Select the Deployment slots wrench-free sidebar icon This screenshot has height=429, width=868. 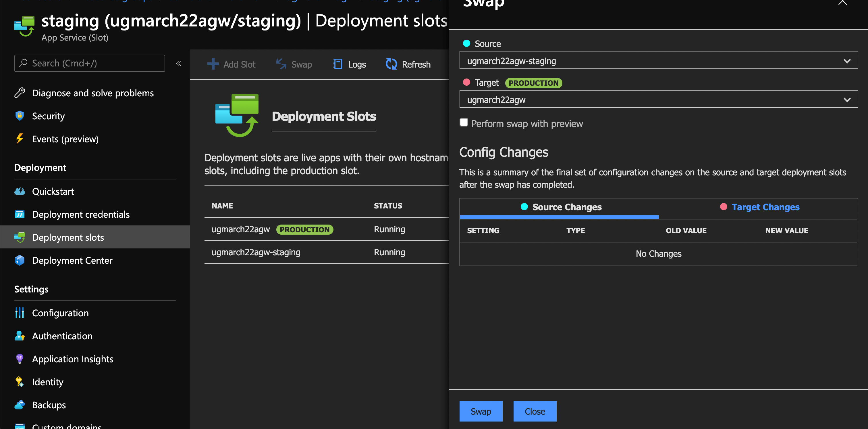[x=20, y=237]
